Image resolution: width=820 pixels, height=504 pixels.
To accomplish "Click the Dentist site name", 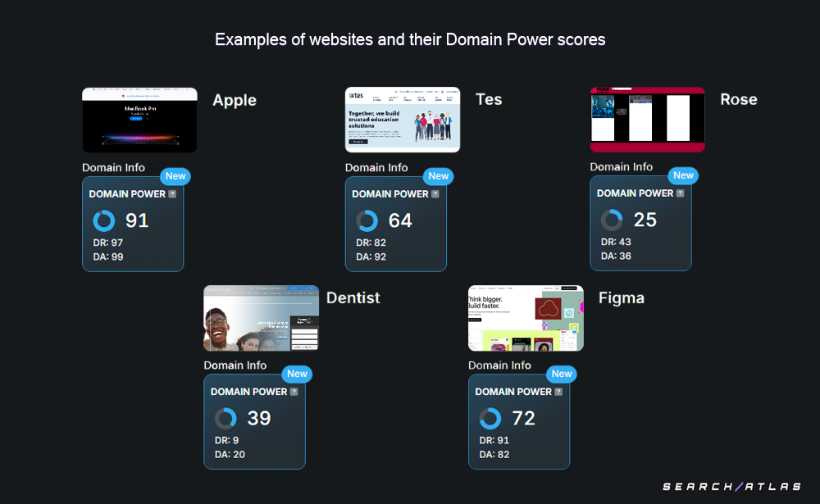I will click(353, 297).
